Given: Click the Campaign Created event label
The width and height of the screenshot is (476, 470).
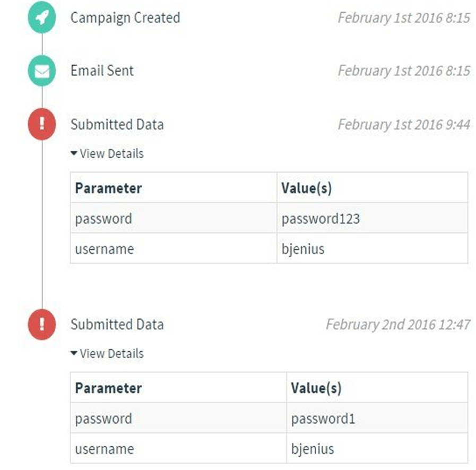Looking at the screenshot, I should tap(125, 18).
